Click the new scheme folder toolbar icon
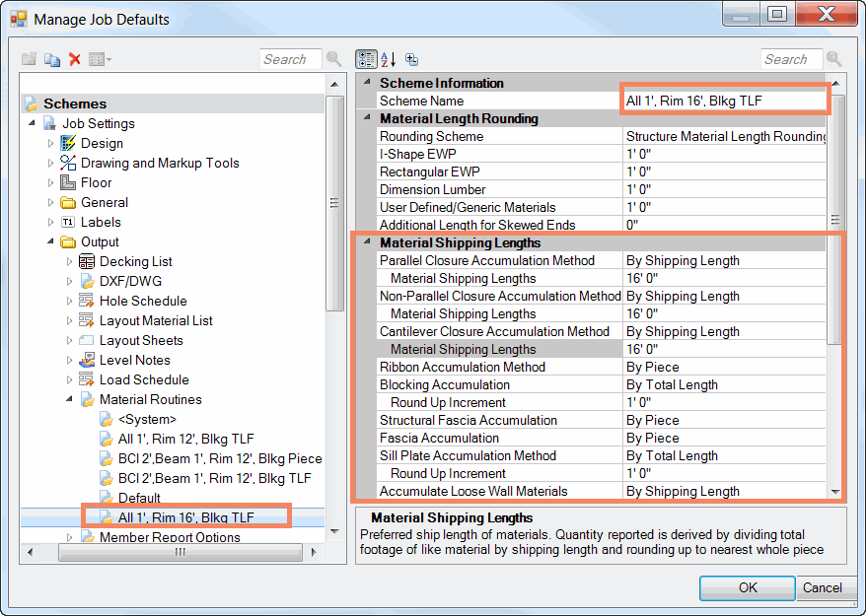 30,59
